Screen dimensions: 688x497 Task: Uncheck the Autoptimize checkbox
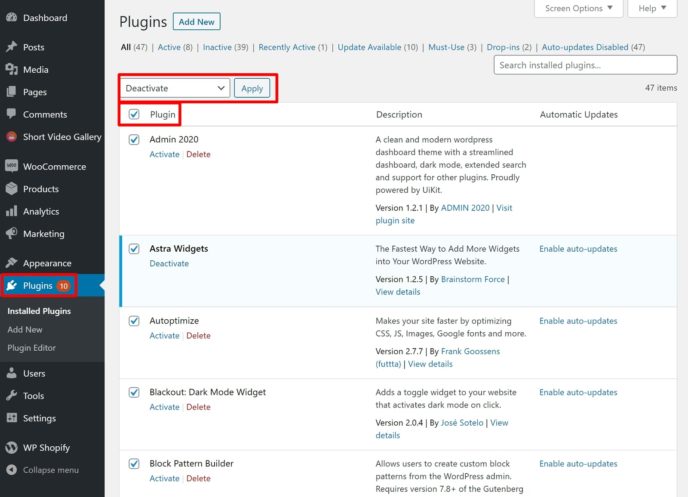point(134,321)
